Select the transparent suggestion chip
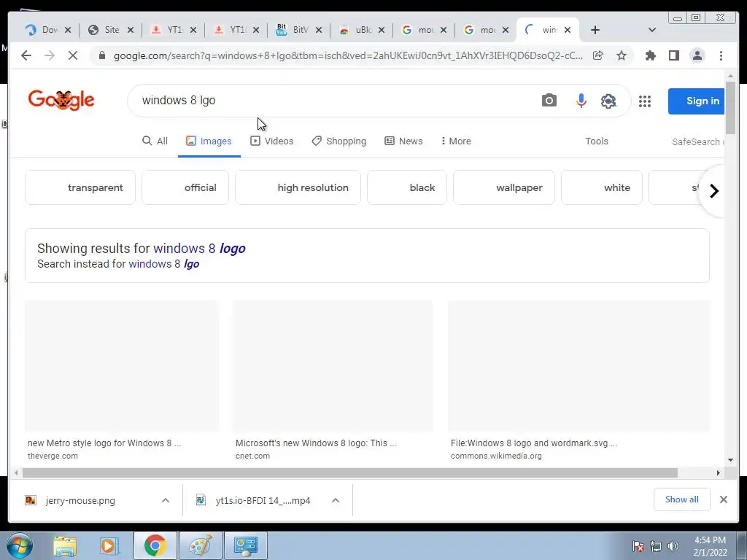This screenshot has height=560, width=747. pos(80,187)
